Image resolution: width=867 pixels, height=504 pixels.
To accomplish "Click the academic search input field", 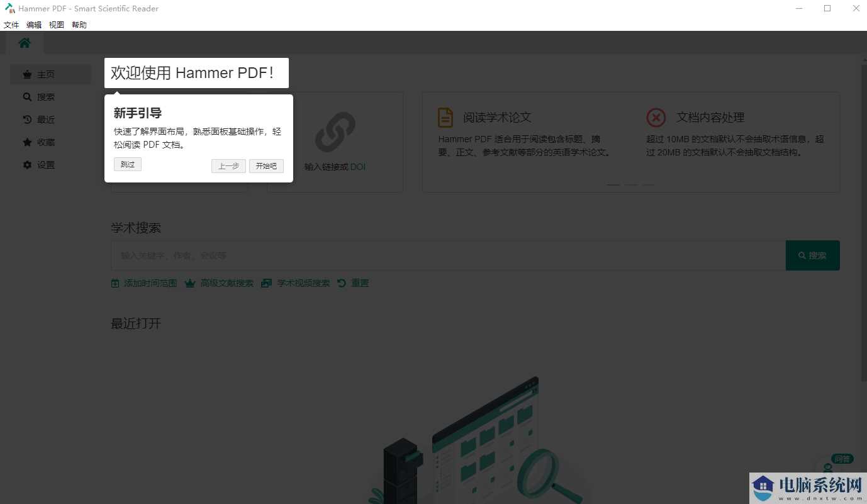I will (448, 255).
